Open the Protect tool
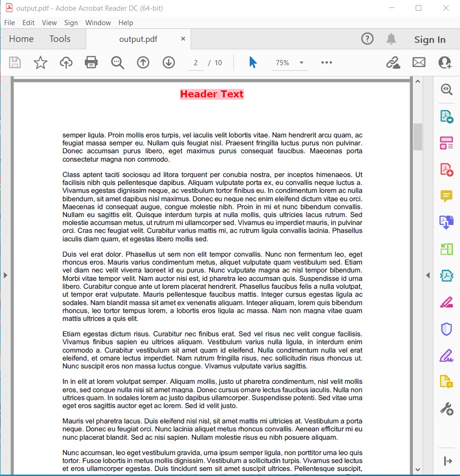This screenshot has height=476, width=460. click(x=446, y=329)
